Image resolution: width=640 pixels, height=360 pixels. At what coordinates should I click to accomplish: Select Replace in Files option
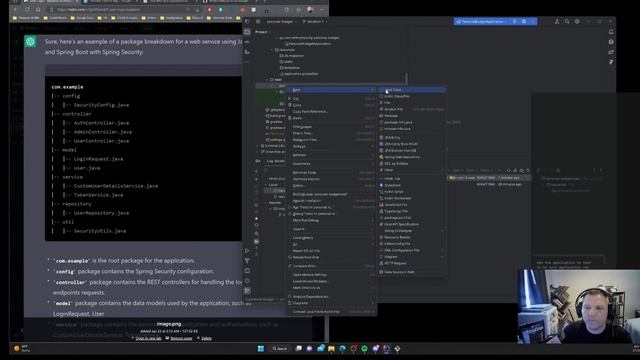point(331,140)
